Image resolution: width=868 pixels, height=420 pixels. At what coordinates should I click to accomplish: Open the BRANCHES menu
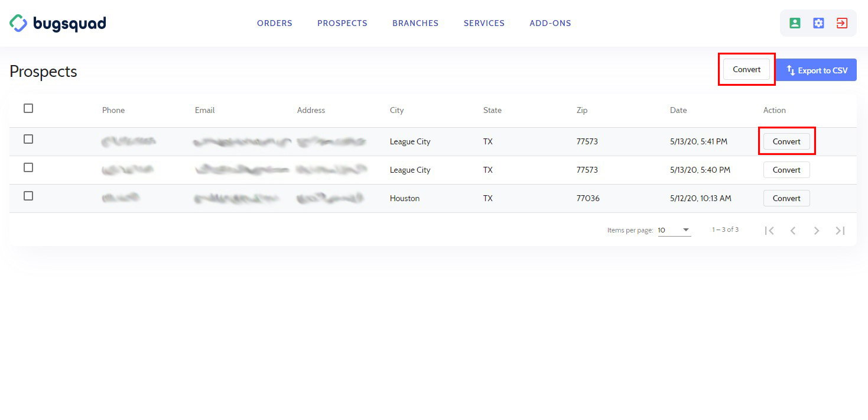[415, 24]
